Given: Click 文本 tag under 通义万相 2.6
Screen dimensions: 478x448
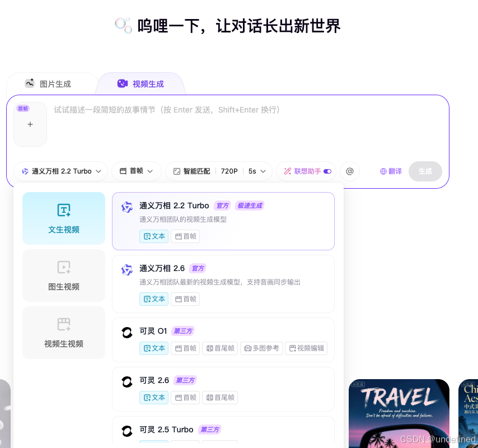Looking at the screenshot, I should coord(154,299).
